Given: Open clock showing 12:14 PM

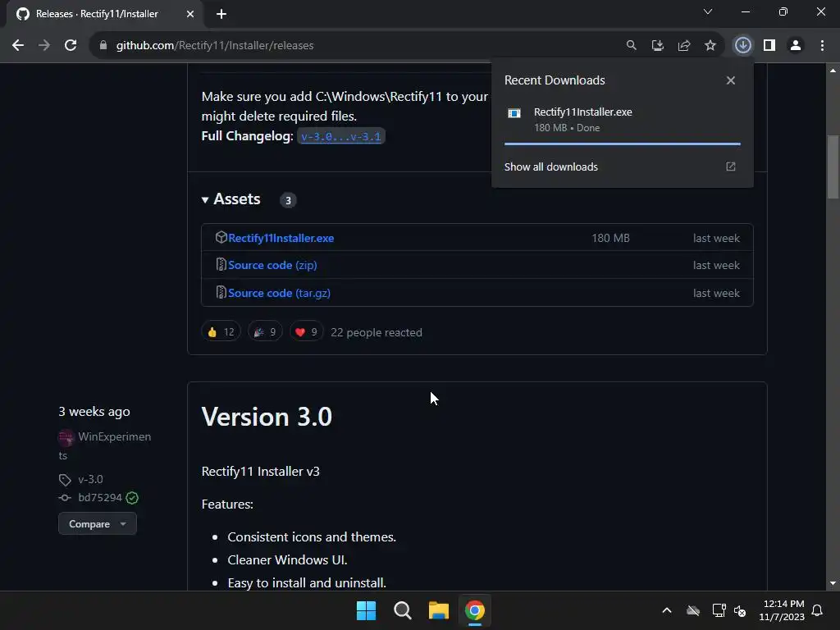Looking at the screenshot, I should click(x=782, y=610).
